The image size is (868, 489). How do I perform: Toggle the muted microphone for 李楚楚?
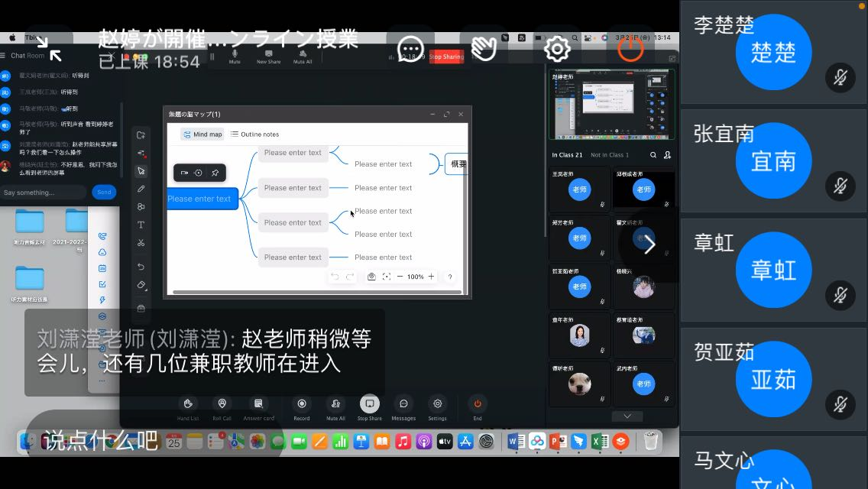(x=840, y=77)
